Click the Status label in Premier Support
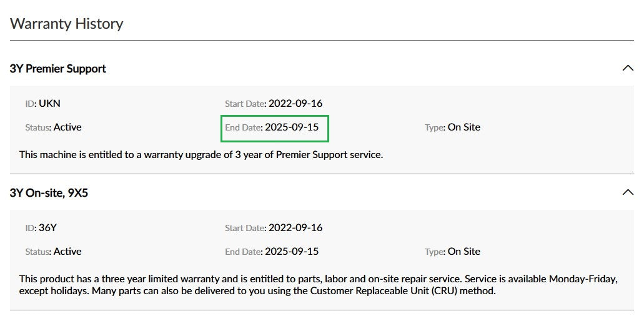Viewport: 644px width, 316px height. [38, 127]
